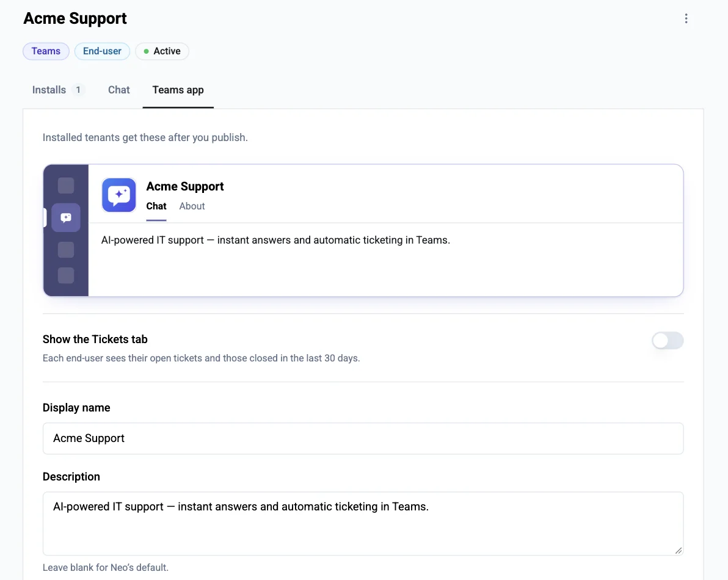Click the Acme Support app logo in preview

119,195
